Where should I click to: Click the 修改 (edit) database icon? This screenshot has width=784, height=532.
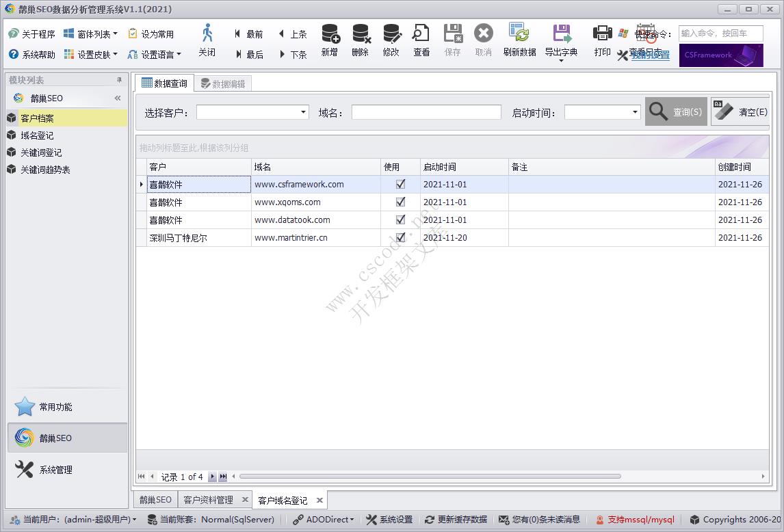point(391,34)
